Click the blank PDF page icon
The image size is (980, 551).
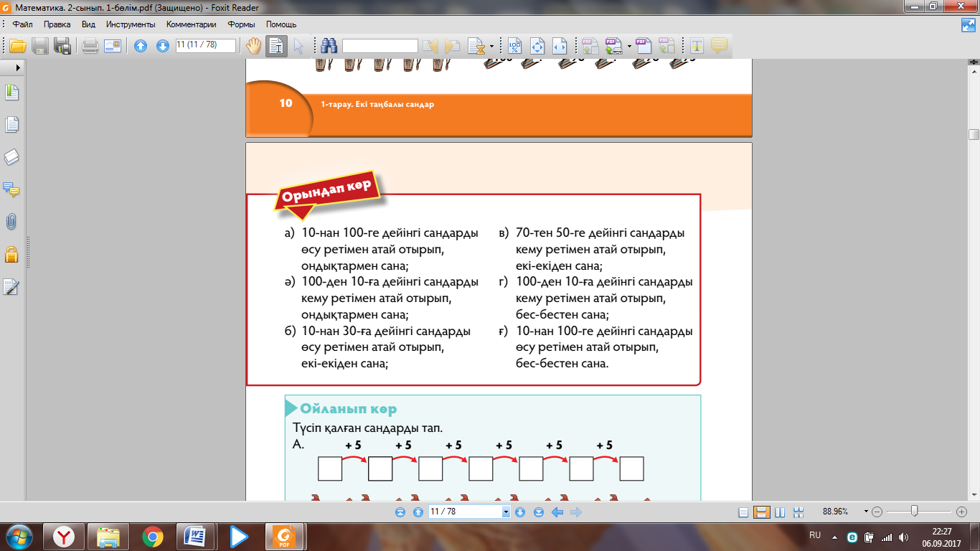(x=644, y=46)
